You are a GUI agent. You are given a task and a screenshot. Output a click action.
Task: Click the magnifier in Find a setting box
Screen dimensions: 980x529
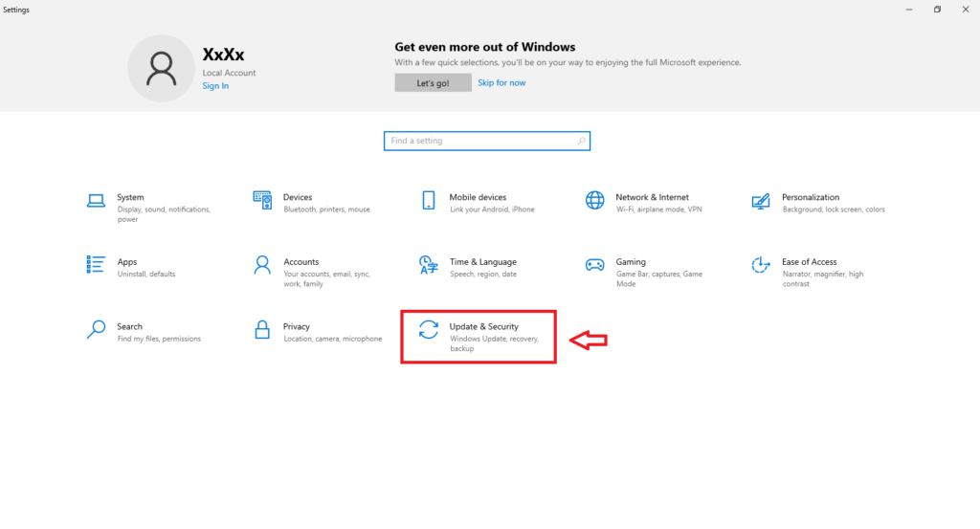pos(581,141)
